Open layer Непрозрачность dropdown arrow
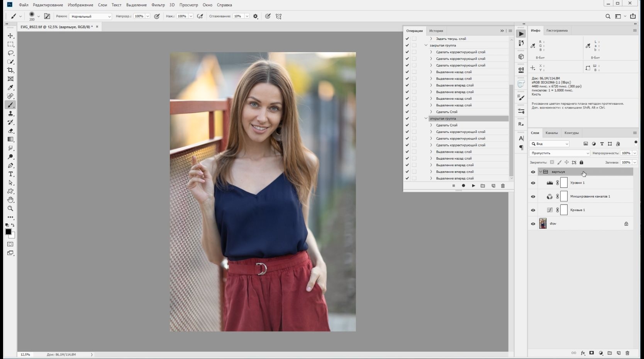The width and height of the screenshot is (644, 359). pyautogui.click(x=634, y=153)
